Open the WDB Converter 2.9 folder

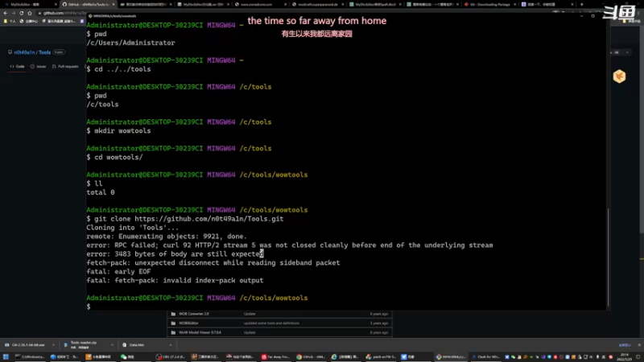pos(193,314)
